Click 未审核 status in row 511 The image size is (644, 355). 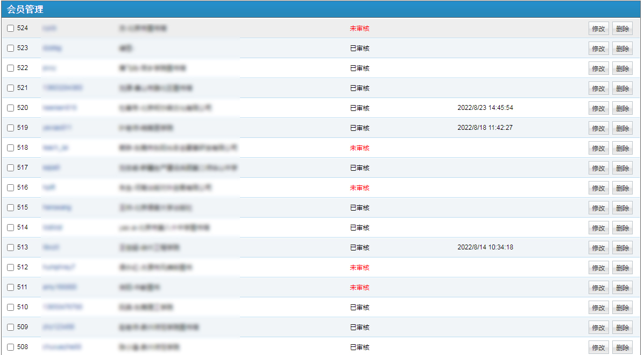point(359,288)
